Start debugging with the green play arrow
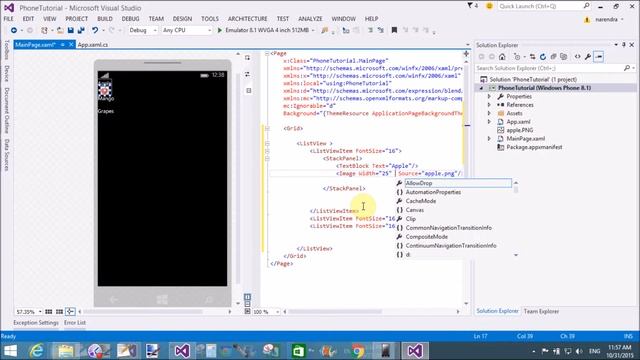This screenshot has height=360, width=640. tap(220, 30)
